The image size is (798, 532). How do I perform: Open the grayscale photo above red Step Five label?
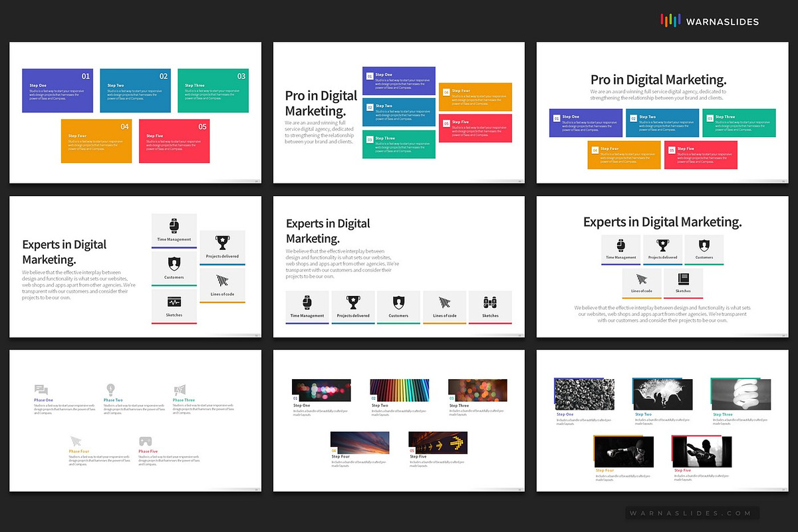tap(702, 451)
